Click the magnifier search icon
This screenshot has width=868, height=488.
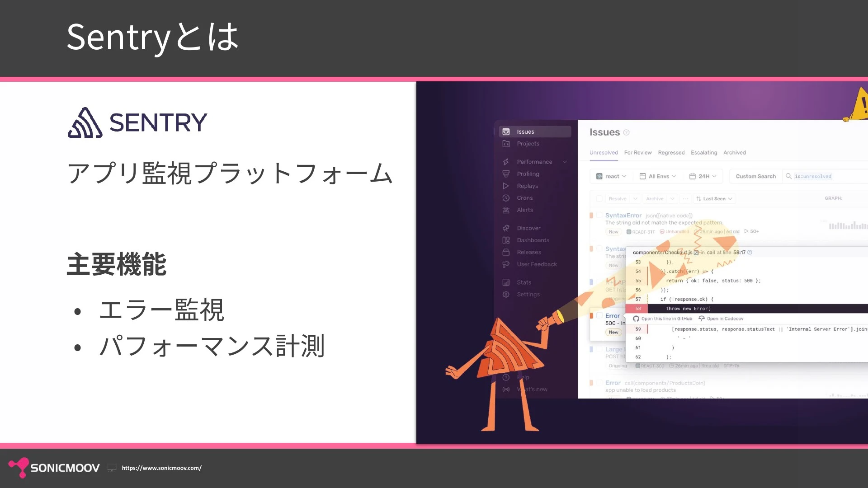(788, 176)
